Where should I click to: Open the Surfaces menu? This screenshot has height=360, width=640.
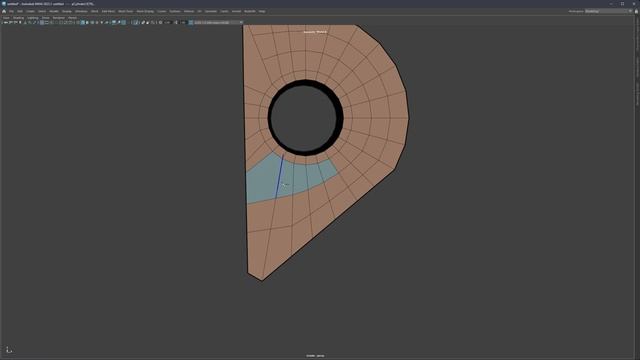coord(175,11)
